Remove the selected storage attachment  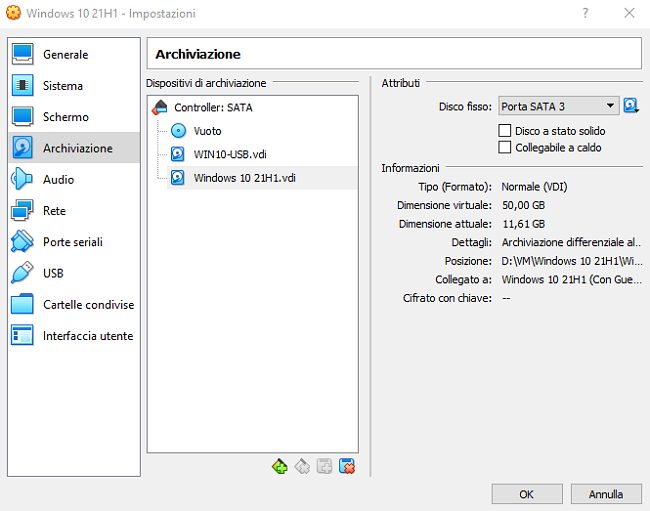click(347, 467)
